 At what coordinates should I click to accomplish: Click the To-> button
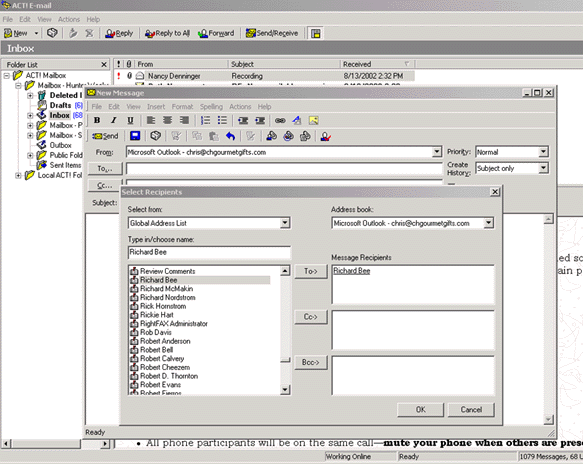point(311,271)
